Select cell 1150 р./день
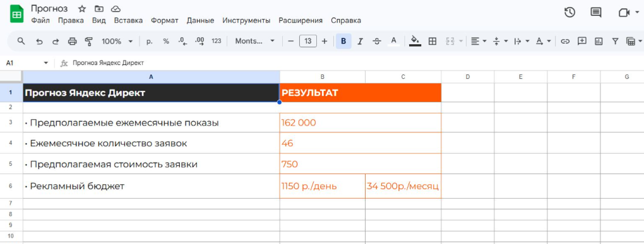The width and height of the screenshot is (644, 244). (x=323, y=186)
